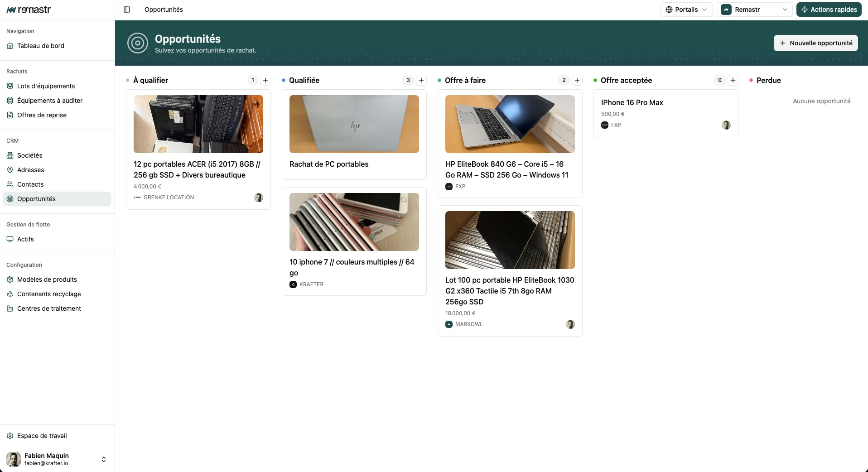Toggle the sidebar collapse icon
The image size is (868, 472).
[127, 10]
